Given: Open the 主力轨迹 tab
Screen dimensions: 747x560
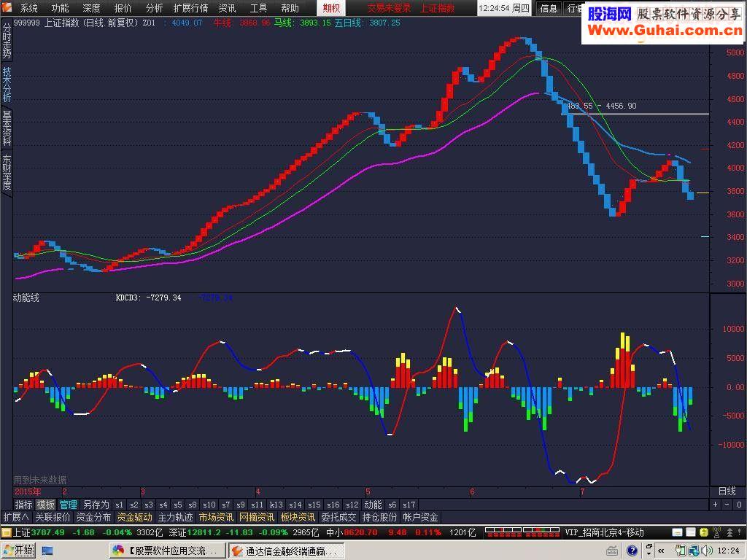Looking at the screenshot, I should (175, 517).
